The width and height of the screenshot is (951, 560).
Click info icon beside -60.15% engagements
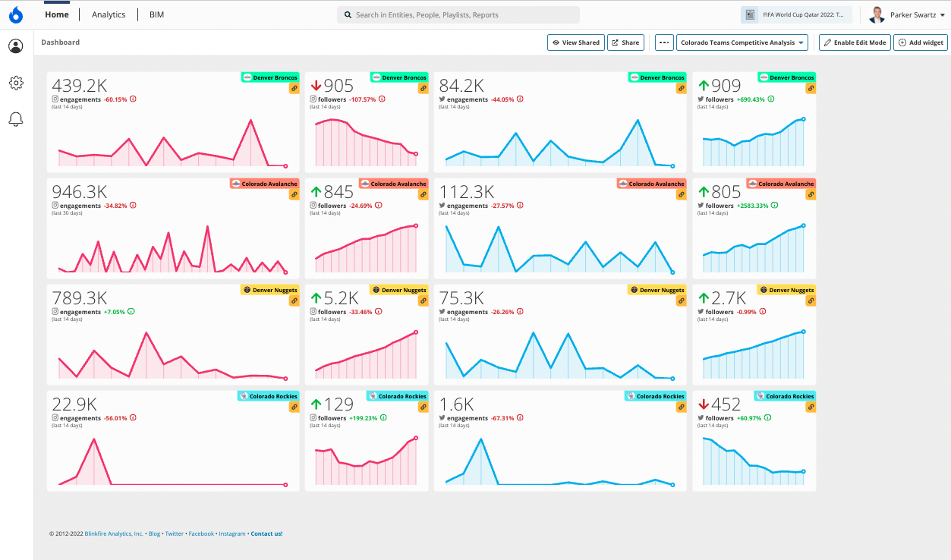click(x=134, y=99)
